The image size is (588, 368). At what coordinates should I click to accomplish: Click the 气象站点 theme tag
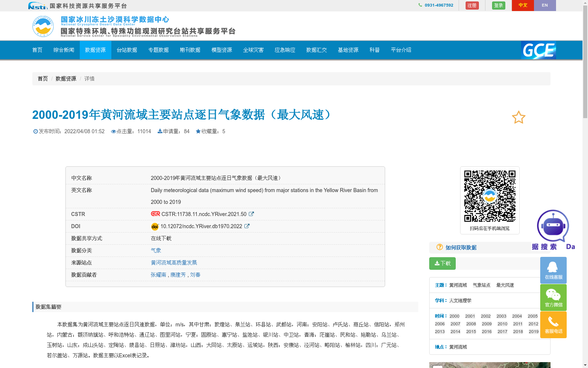coord(481,285)
